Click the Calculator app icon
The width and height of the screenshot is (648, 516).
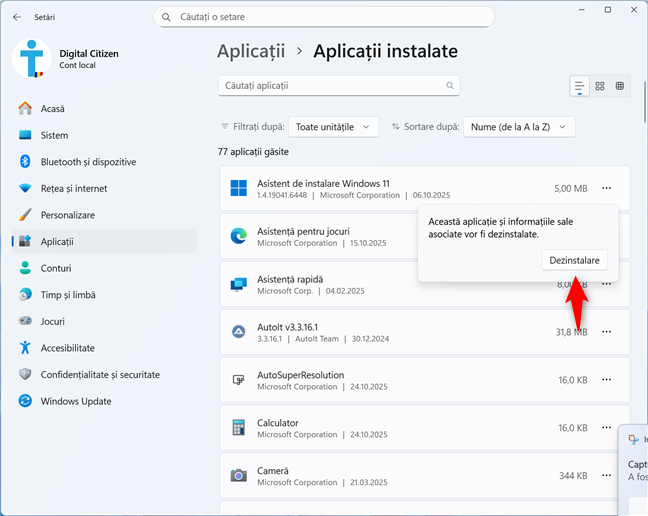(238, 428)
